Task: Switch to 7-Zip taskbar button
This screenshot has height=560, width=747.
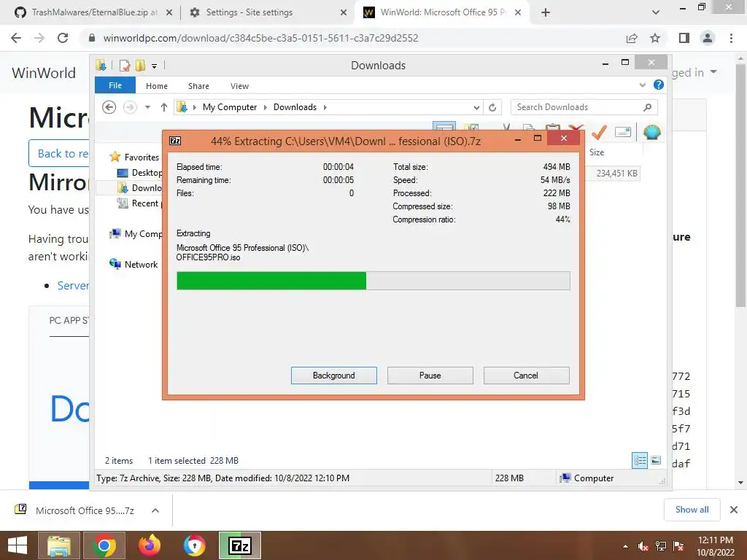Action: 239,545
